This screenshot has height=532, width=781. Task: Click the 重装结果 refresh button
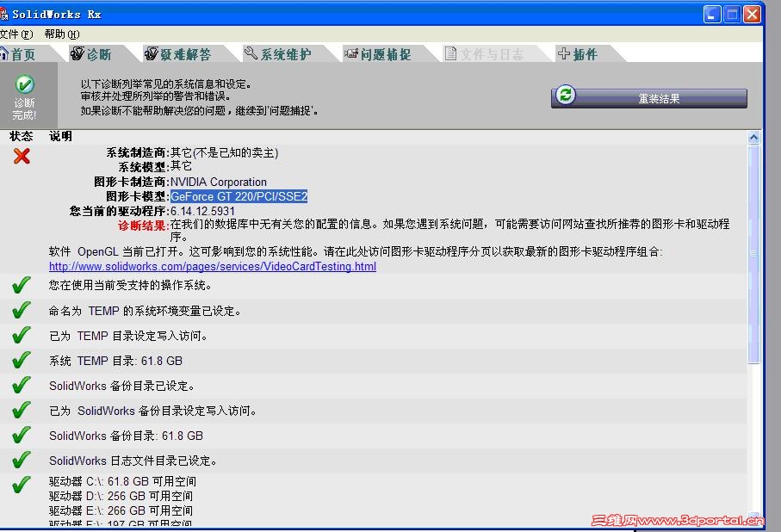tap(649, 97)
